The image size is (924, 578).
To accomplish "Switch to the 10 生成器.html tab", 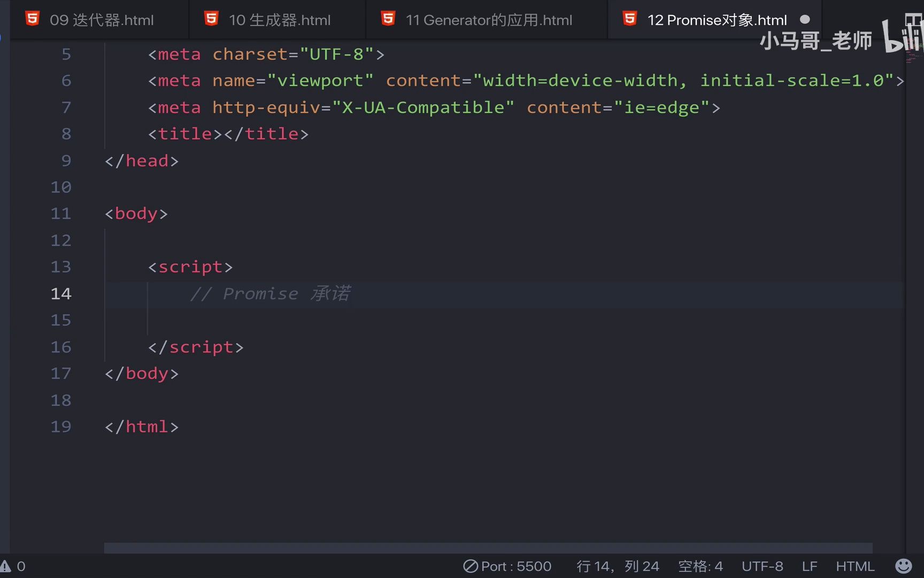I will click(x=278, y=20).
